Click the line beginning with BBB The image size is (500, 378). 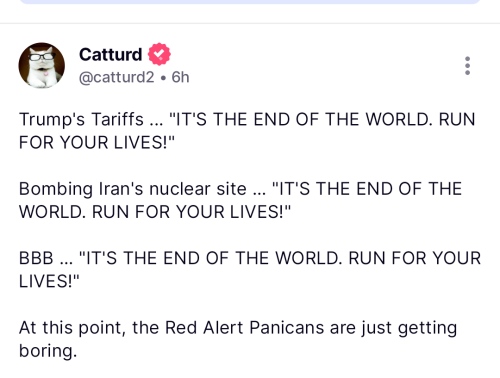pyautogui.click(x=250, y=258)
